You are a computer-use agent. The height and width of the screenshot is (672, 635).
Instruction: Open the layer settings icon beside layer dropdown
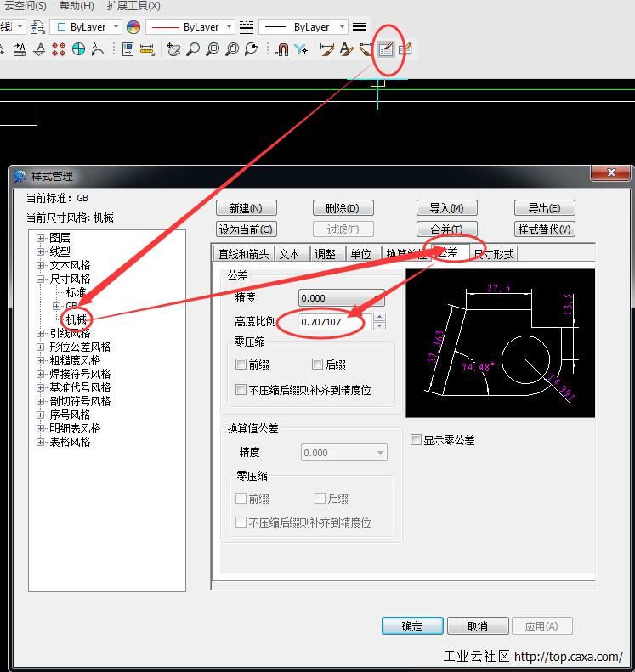tap(37, 27)
